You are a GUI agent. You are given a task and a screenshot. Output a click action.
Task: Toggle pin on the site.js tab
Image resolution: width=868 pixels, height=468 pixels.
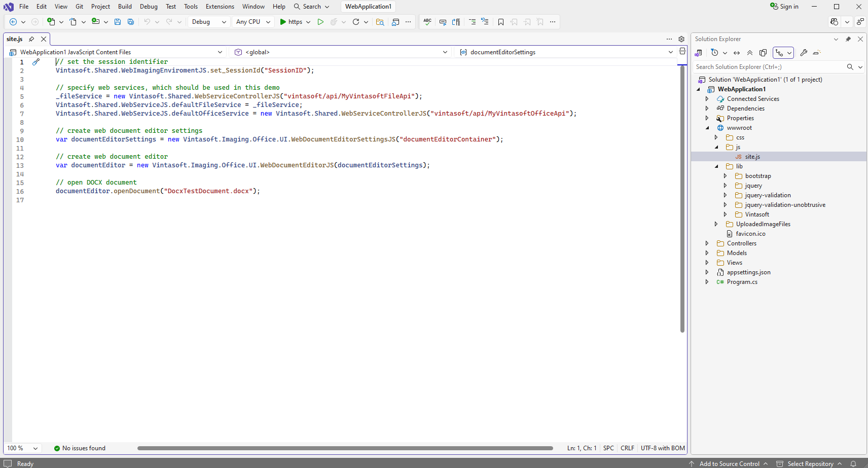pyautogui.click(x=31, y=39)
